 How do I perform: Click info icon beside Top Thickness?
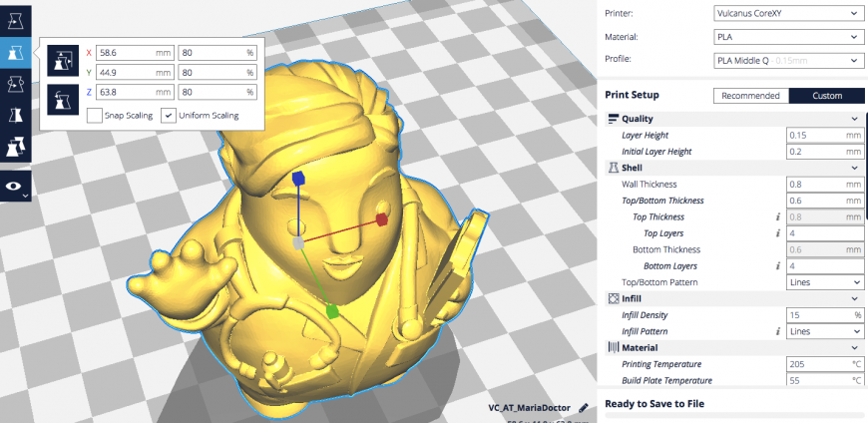click(x=778, y=217)
